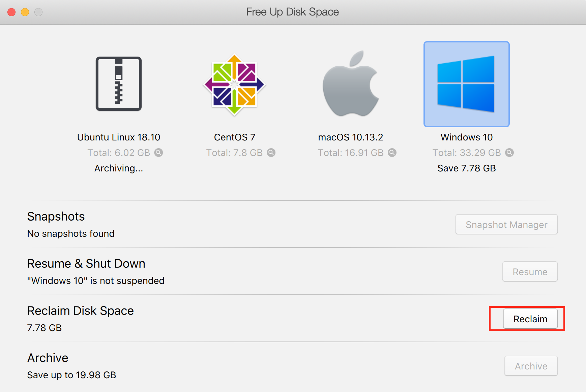Viewport: 586px width, 392px height.
Task: Click the macOS 10.13.2 name label
Action: 351,137
